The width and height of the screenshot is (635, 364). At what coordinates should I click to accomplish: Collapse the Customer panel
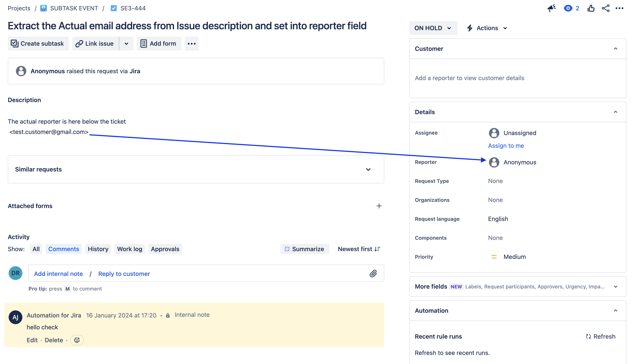coord(615,48)
